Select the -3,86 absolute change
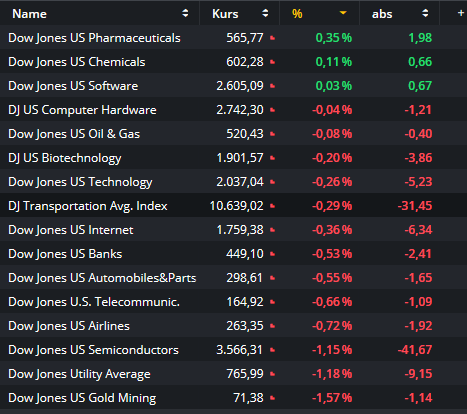 pos(418,158)
